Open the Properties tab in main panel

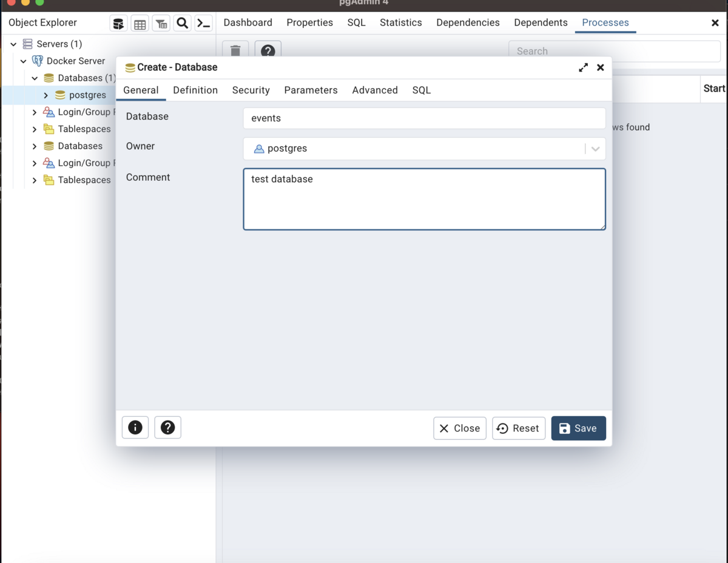[x=309, y=22]
